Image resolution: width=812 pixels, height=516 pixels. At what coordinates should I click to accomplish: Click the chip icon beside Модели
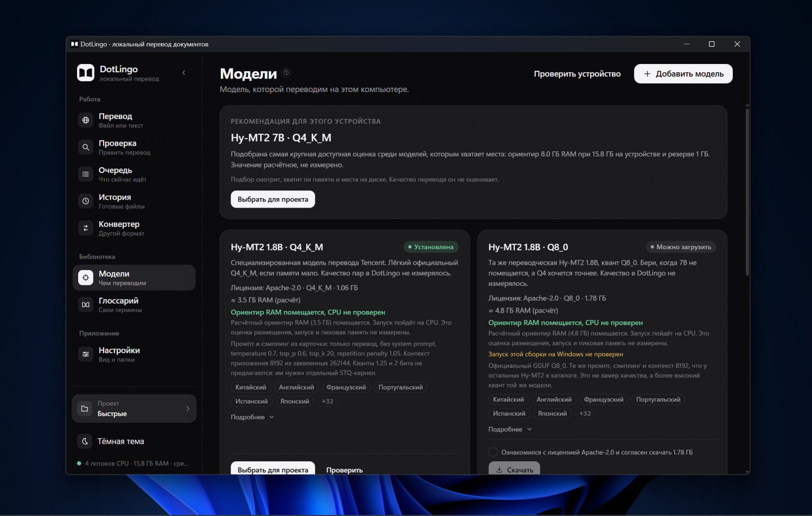click(x=86, y=278)
